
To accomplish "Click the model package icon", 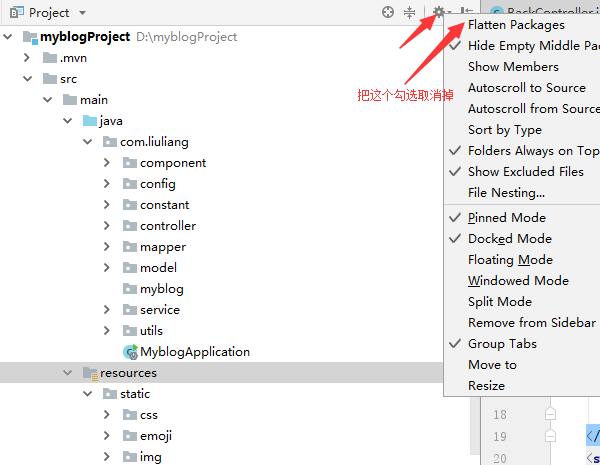I will click(130, 268).
